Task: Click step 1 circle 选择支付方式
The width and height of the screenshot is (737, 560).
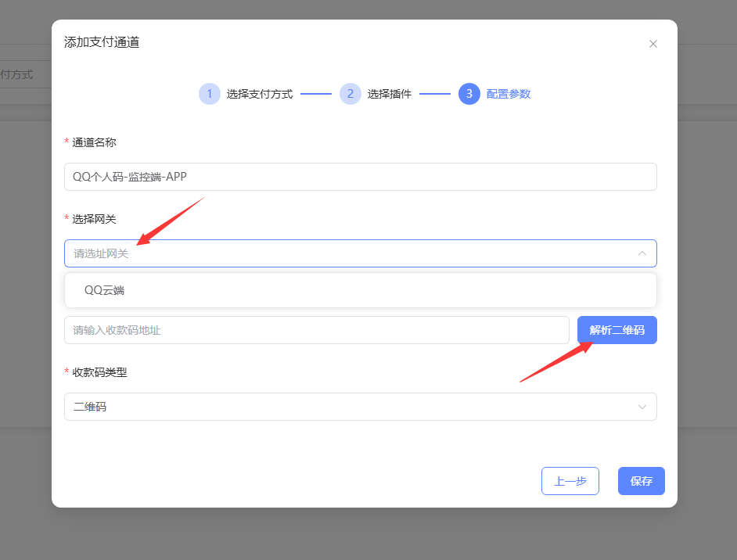Action: [210, 94]
